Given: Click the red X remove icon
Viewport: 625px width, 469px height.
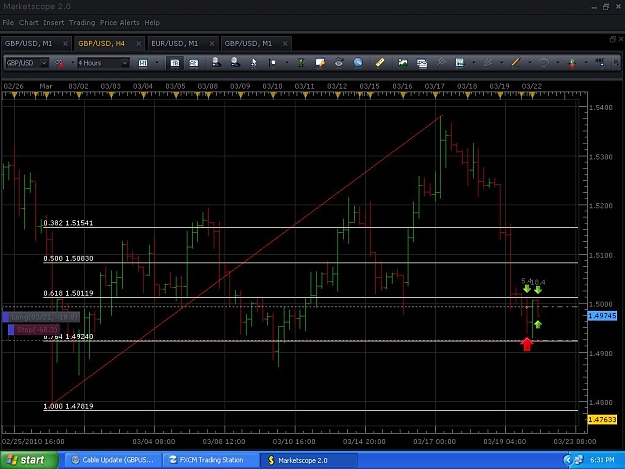Looking at the screenshot, I should (59, 63).
